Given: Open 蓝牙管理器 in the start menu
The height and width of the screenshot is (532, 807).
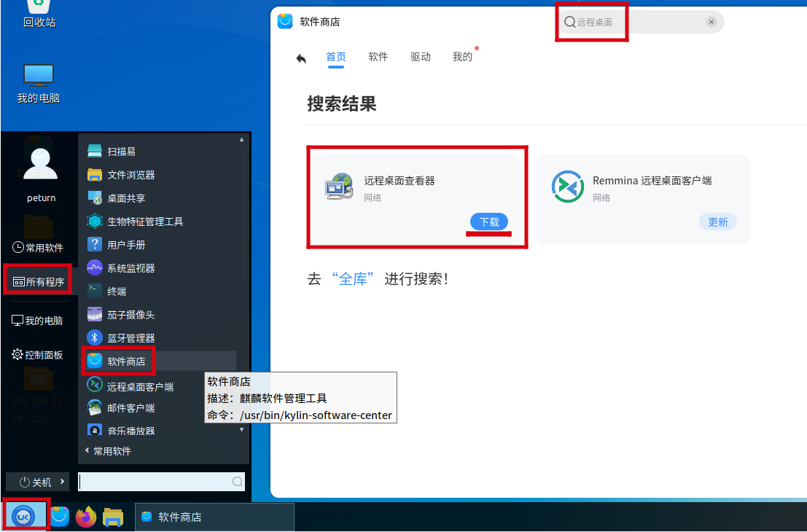Looking at the screenshot, I should coord(130,338).
